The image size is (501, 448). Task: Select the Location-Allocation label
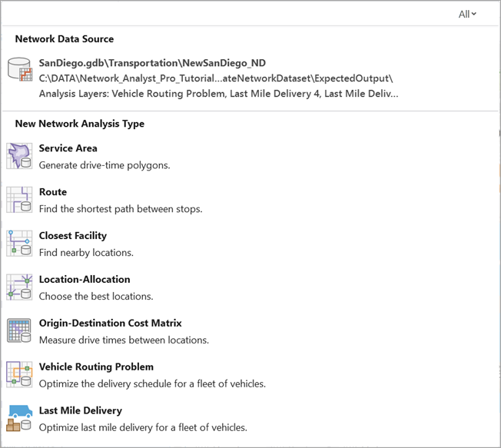[85, 280]
